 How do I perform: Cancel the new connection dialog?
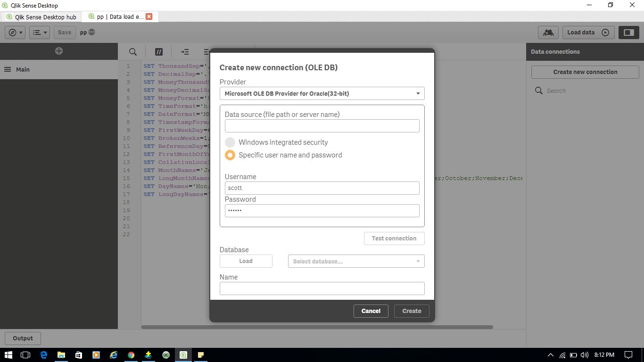pos(371,311)
